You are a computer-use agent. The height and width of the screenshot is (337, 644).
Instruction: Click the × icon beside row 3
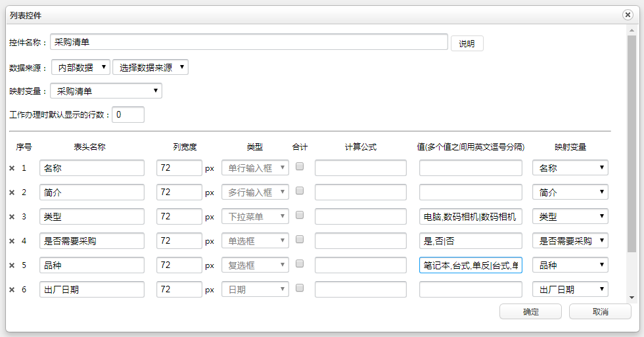coord(12,217)
